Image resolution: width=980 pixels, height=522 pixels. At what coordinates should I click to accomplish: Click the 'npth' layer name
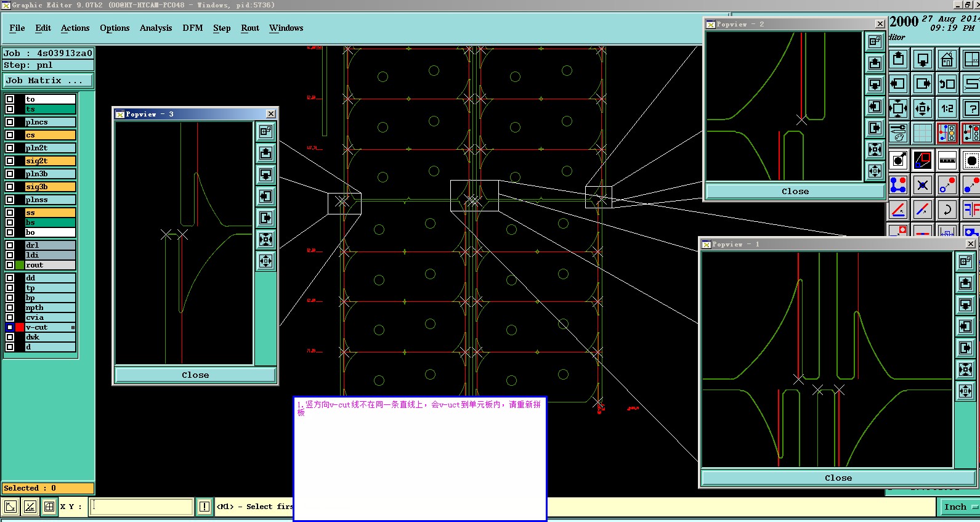[50, 308]
